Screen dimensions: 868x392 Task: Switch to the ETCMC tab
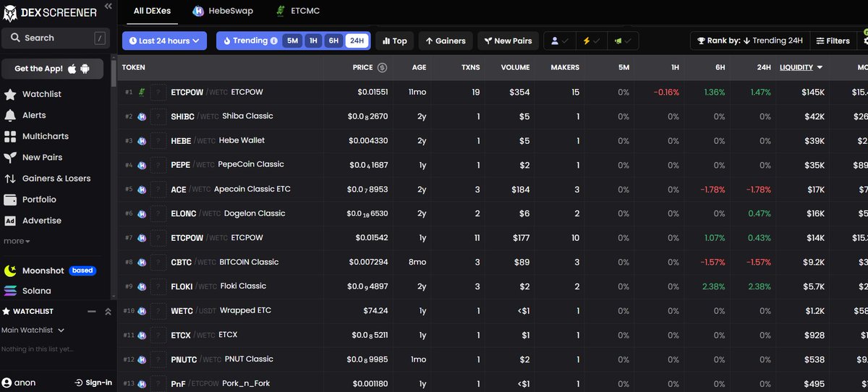pyautogui.click(x=297, y=11)
